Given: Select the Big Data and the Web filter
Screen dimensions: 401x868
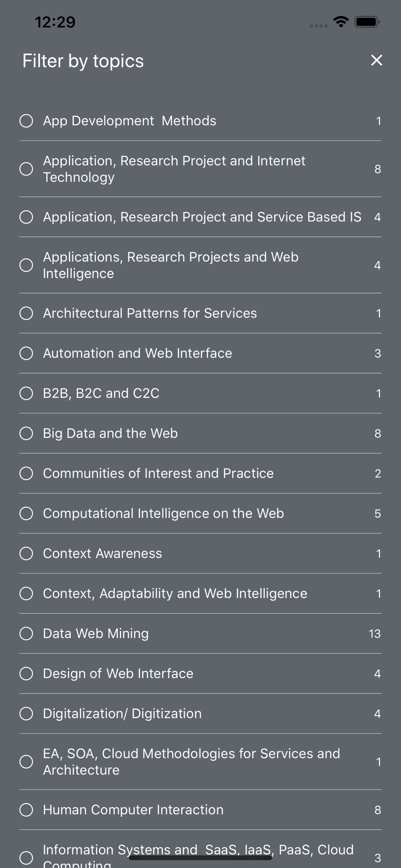Looking at the screenshot, I should [x=26, y=433].
